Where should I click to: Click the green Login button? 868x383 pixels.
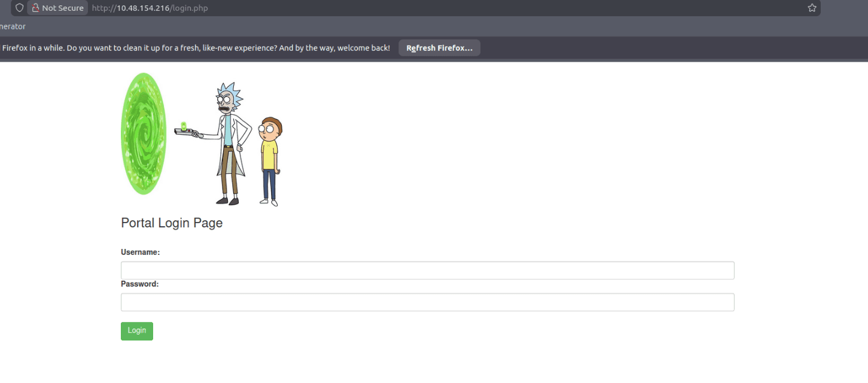pyautogui.click(x=137, y=331)
